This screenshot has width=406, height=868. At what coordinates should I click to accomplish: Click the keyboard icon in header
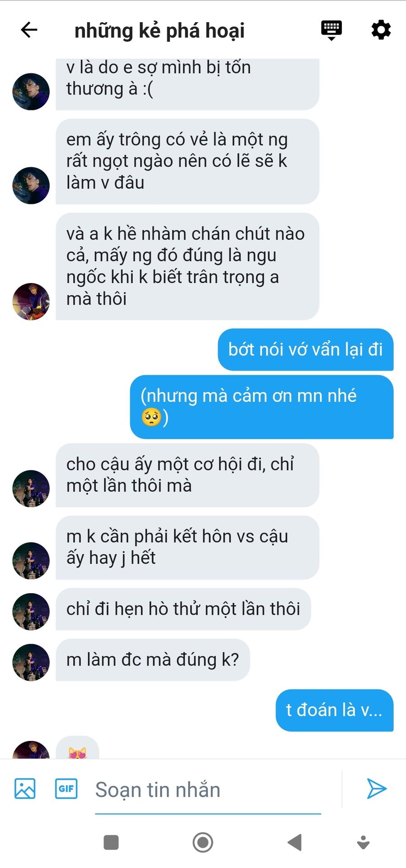(331, 30)
